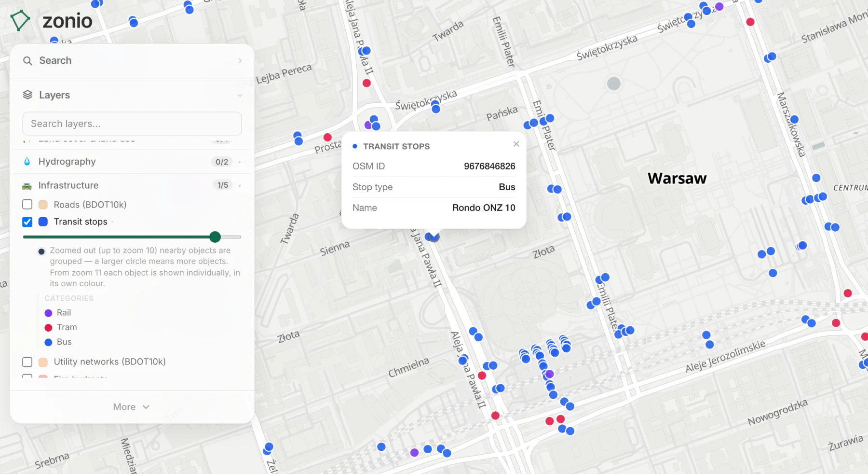Click the Search panel header

click(132, 61)
